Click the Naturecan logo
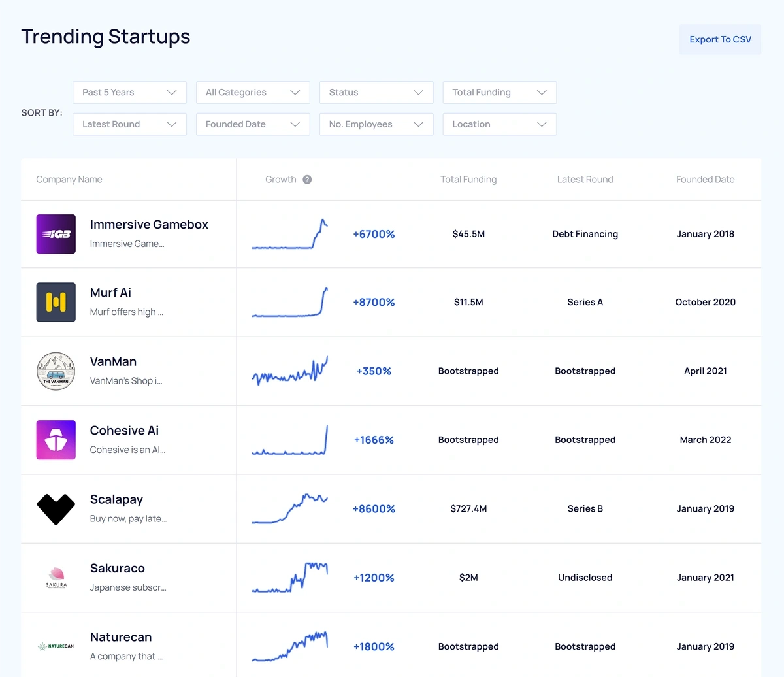The image size is (784, 677). point(56,646)
